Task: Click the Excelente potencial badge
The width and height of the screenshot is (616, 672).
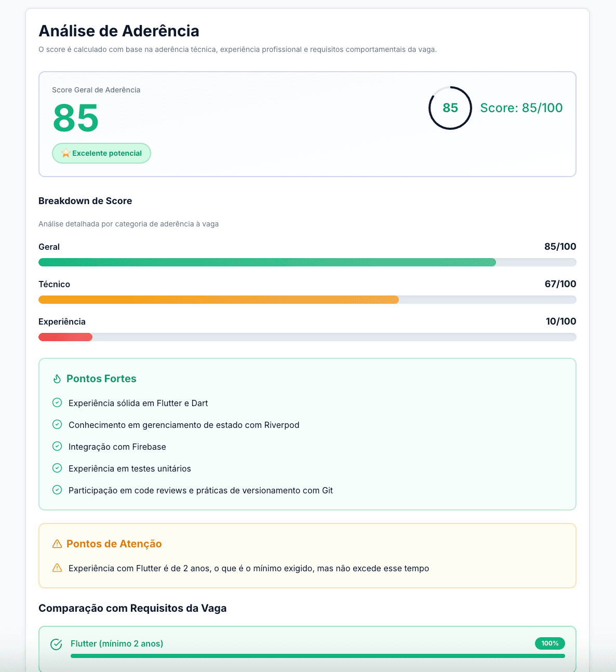Action: tap(101, 153)
